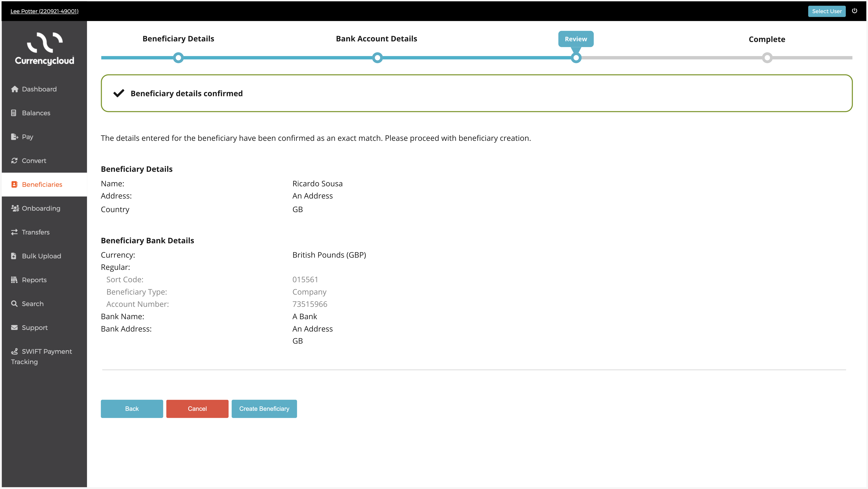Click the Review step marker circle
The height and width of the screenshot is (489, 868).
[x=576, y=58]
